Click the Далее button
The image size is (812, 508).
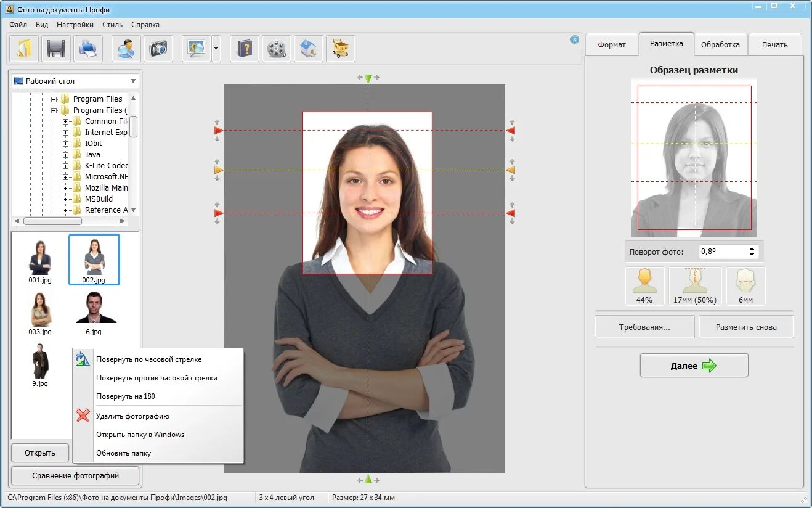pyautogui.click(x=694, y=366)
